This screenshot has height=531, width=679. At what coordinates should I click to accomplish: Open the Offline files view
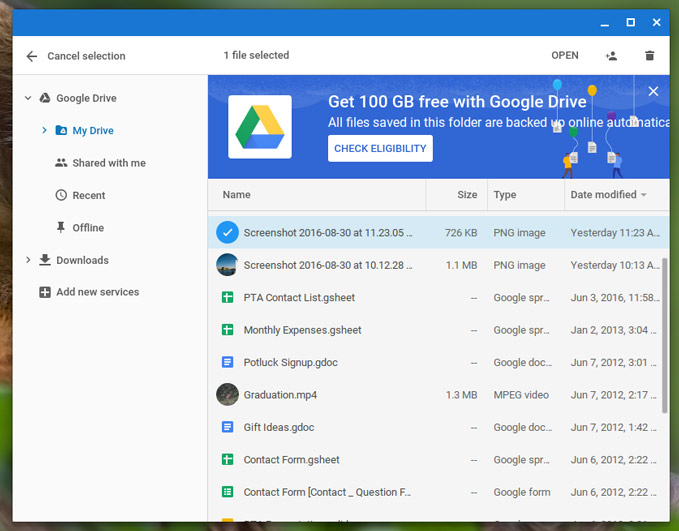88,228
